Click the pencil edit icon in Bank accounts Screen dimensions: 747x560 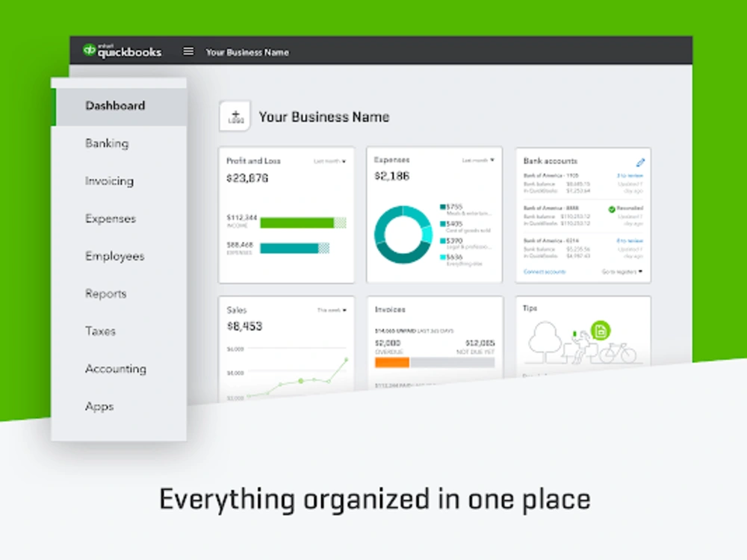[640, 162]
